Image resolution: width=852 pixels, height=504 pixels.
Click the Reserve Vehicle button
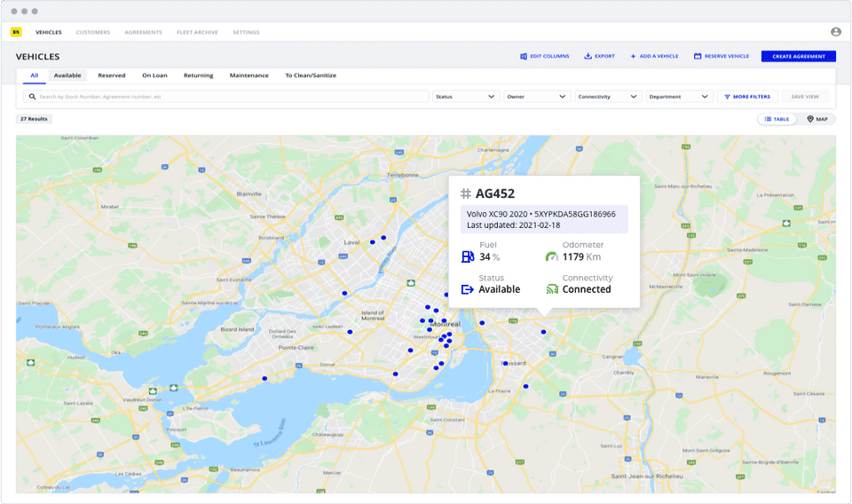pyautogui.click(x=721, y=56)
